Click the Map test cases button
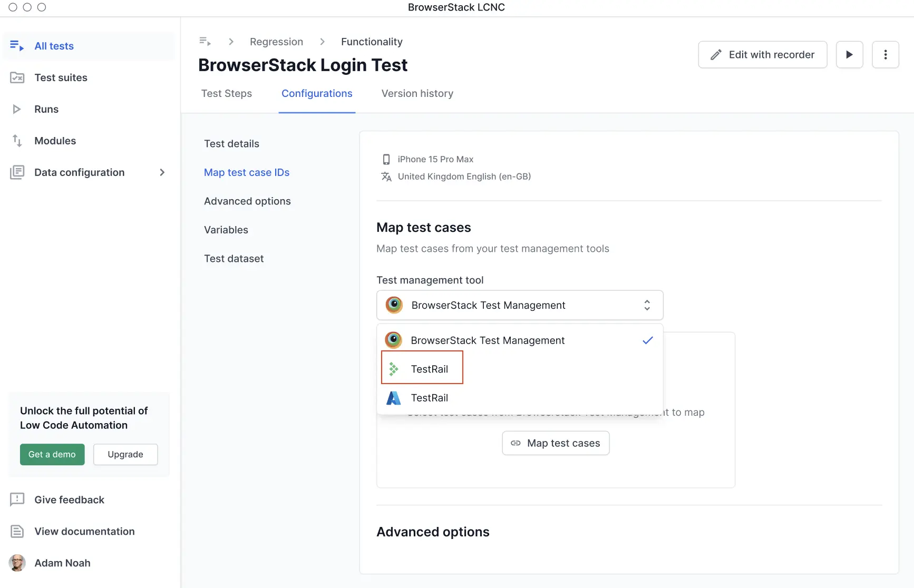The height and width of the screenshot is (588, 914). (555, 443)
